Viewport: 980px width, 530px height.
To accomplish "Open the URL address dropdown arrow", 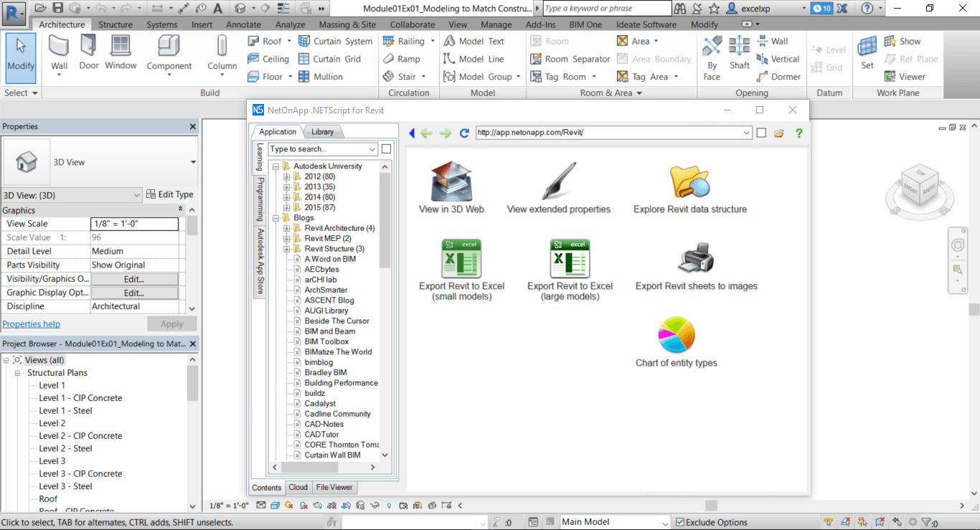I will coord(746,133).
